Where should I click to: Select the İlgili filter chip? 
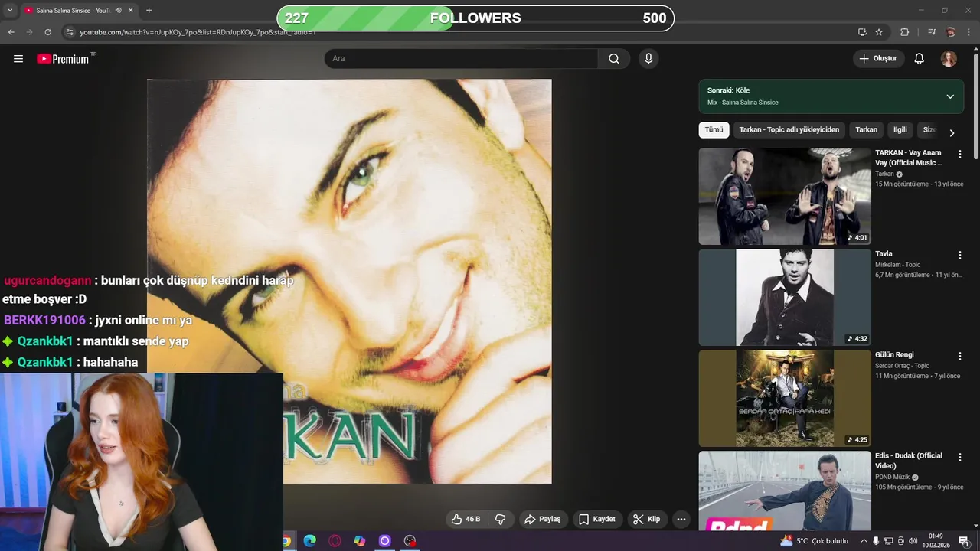(900, 130)
